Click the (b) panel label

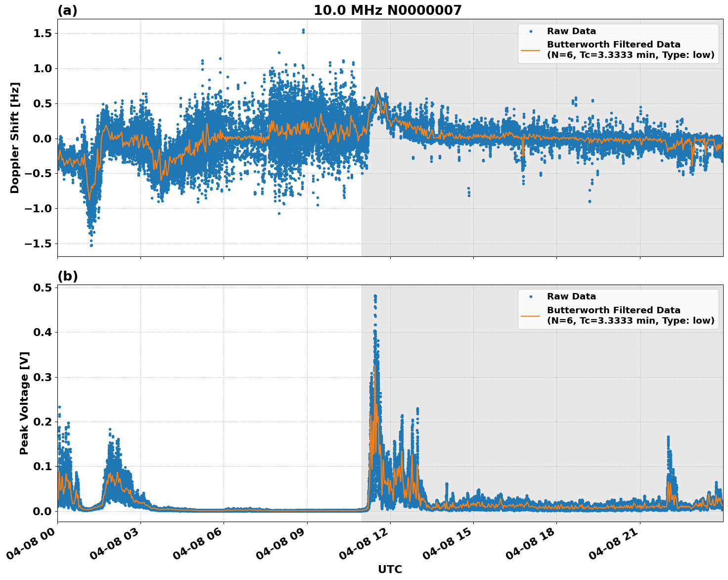click(x=67, y=276)
